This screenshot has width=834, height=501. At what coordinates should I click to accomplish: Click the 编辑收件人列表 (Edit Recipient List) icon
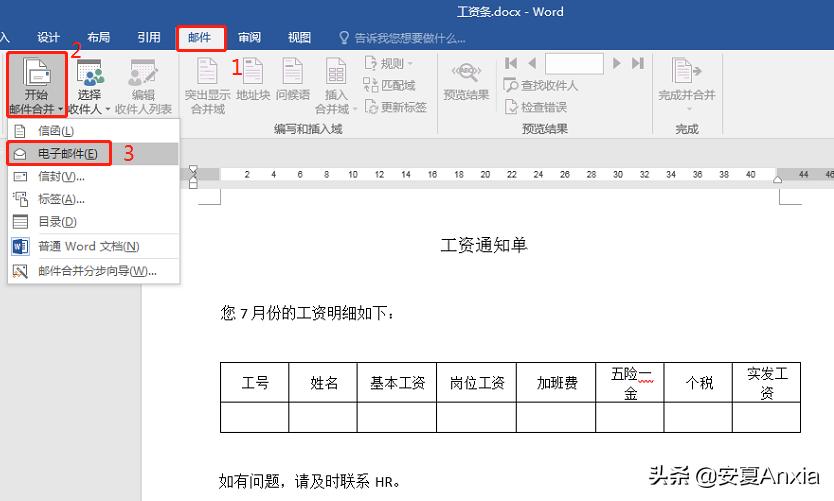coord(143,73)
